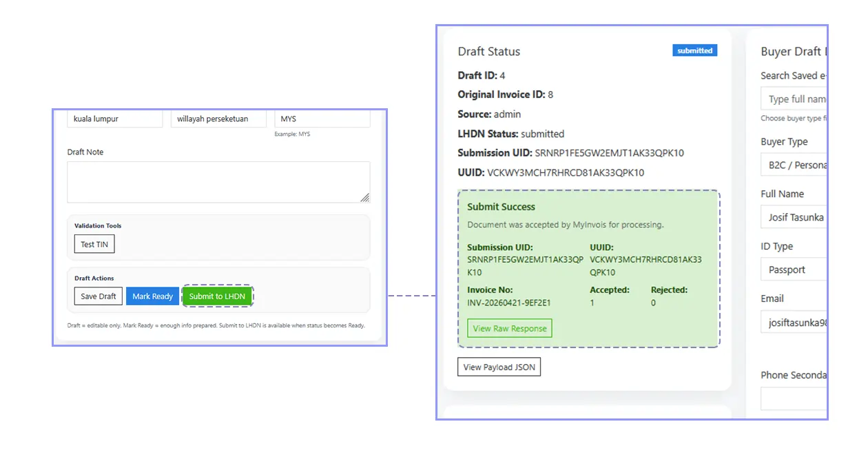Screen dimensions: 868x455
Task: Click View Raw Response in the success box
Action: click(509, 328)
